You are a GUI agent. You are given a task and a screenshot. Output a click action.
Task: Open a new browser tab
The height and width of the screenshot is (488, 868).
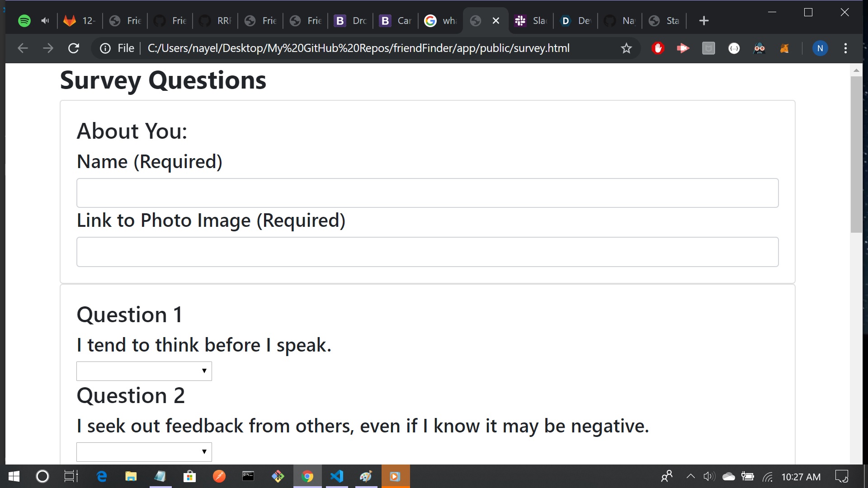click(703, 21)
